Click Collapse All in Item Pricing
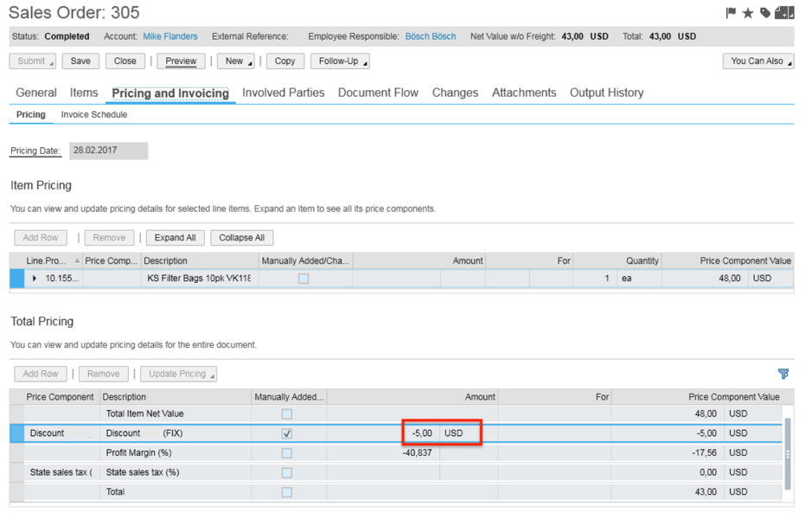The image size is (812, 513). coord(241,238)
